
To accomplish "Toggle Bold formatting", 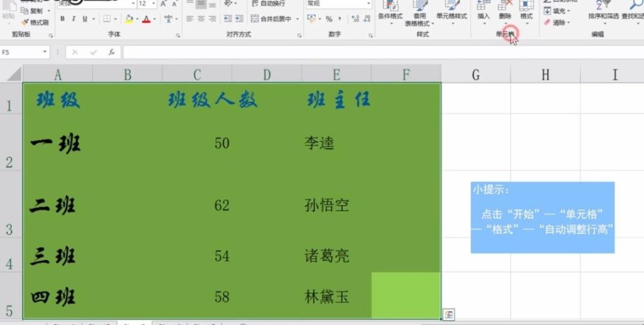I will (x=63, y=19).
